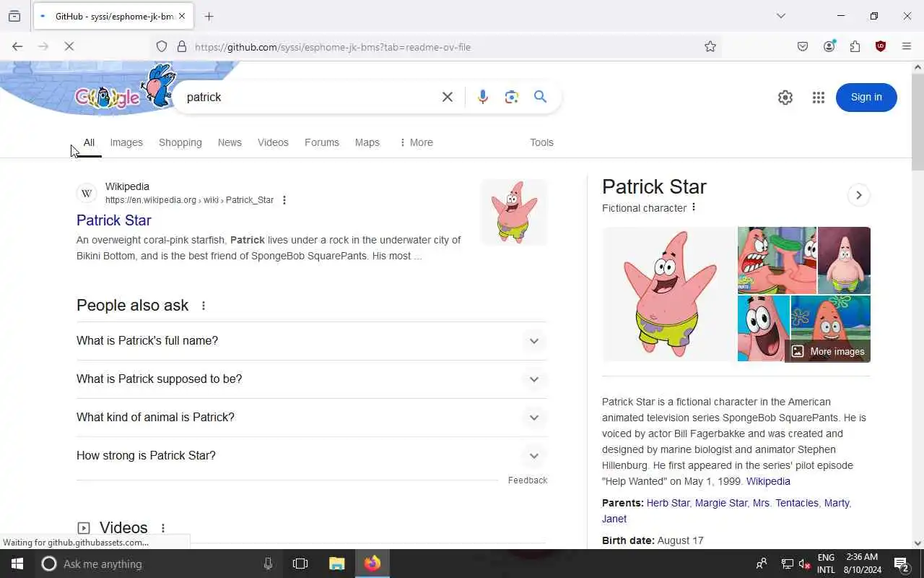The height and width of the screenshot is (578, 924).
Task: Open the extensions puzzle icon
Action: [x=855, y=47]
